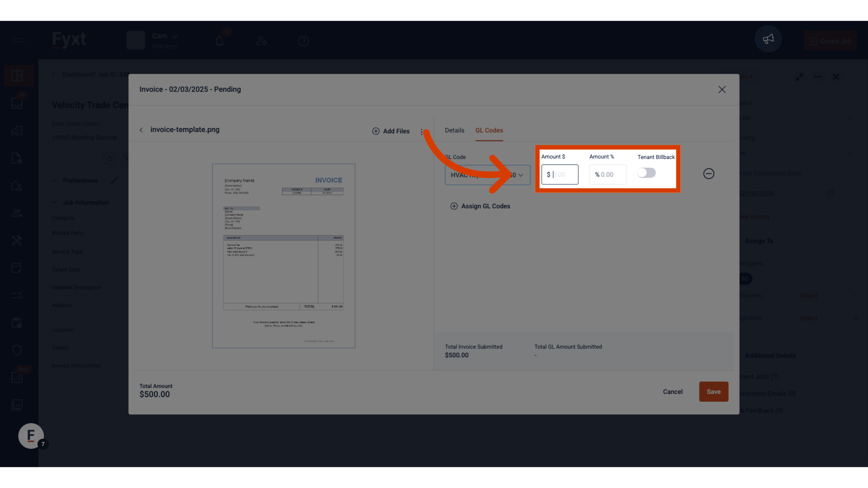This screenshot has height=488, width=868.
Task: Open the buildings icon in the sidebar
Action: pyautogui.click(x=17, y=131)
